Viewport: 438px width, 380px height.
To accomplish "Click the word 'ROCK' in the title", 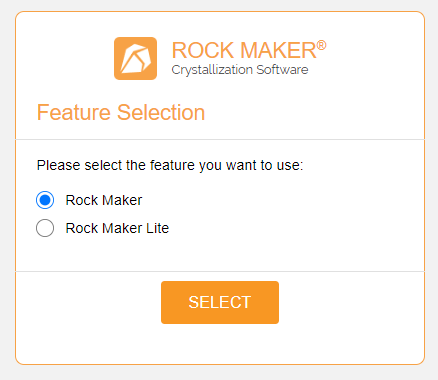I will (x=203, y=50).
